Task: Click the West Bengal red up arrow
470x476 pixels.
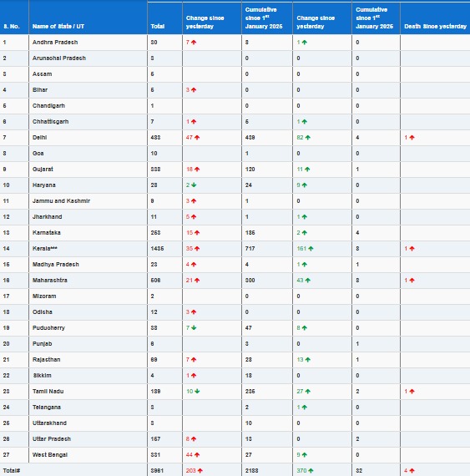Action: 197,455
